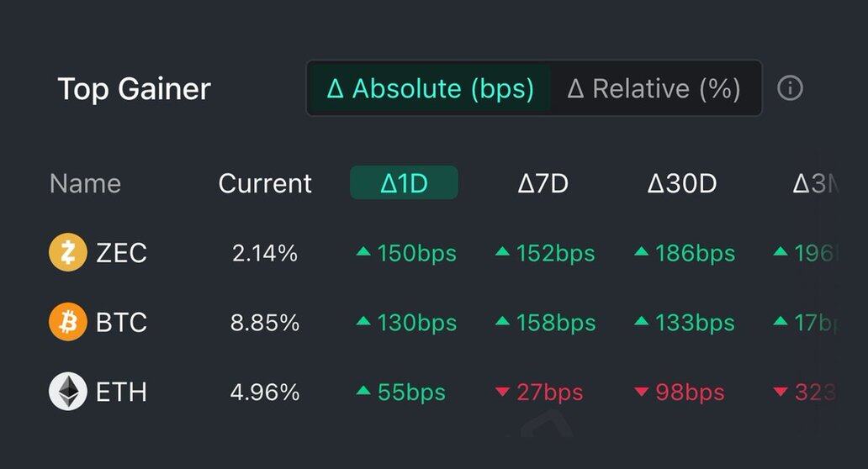This screenshot has width=868, height=469.
Task: Click the Bitcoin logo icon
Action: [x=68, y=322]
